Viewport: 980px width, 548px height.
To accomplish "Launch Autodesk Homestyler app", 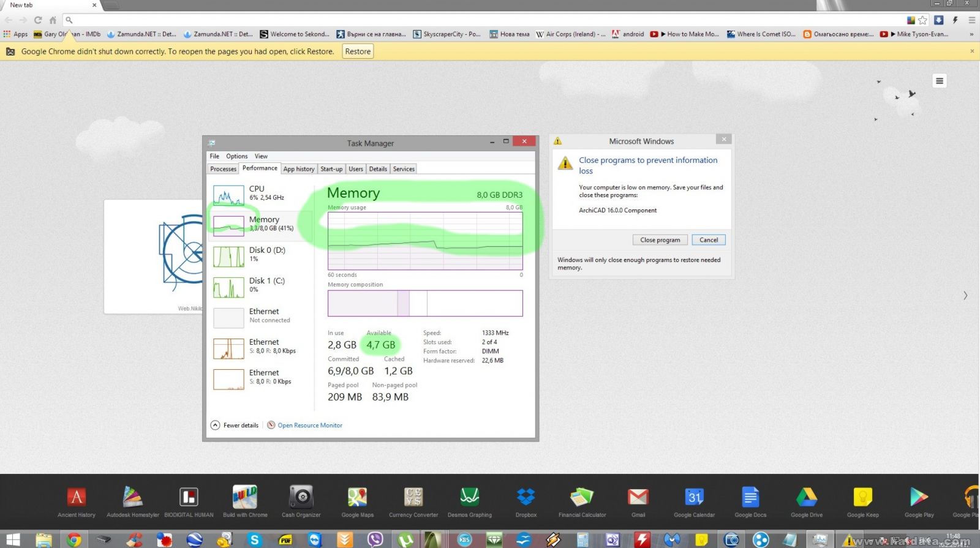I will pyautogui.click(x=133, y=497).
